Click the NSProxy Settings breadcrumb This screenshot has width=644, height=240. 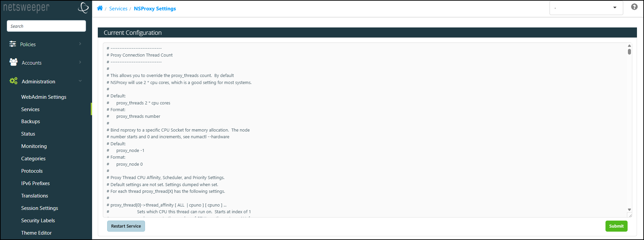155,8
